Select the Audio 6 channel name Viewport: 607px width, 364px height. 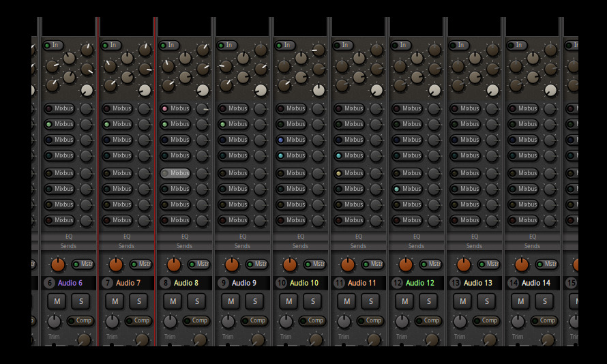(x=70, y=283)
